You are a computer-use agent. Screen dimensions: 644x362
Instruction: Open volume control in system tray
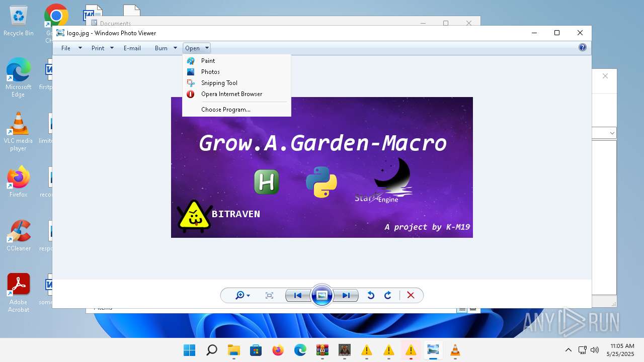coord(595,350)
